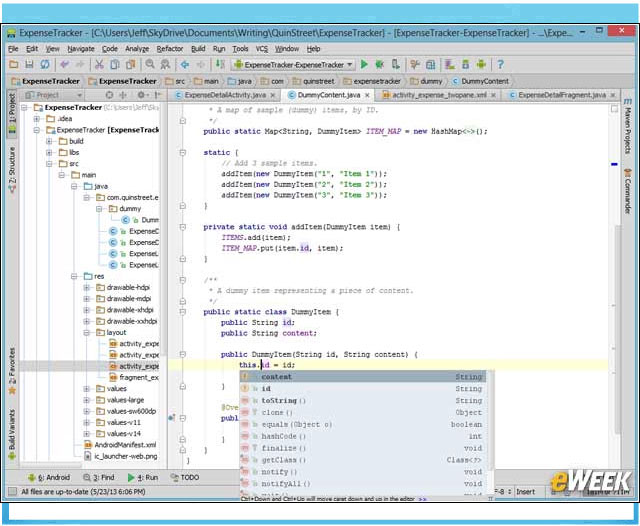Hide the Project panel with pin icon

coord(158,95)
